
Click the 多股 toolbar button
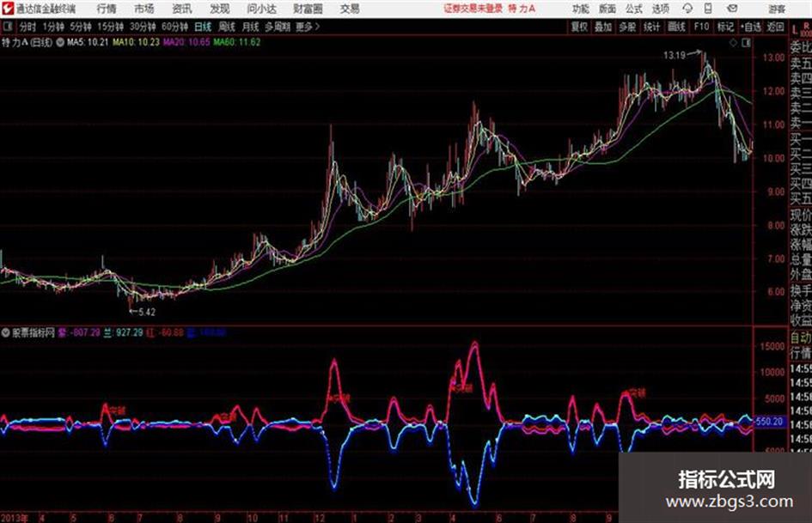click(x=627, y=27)
